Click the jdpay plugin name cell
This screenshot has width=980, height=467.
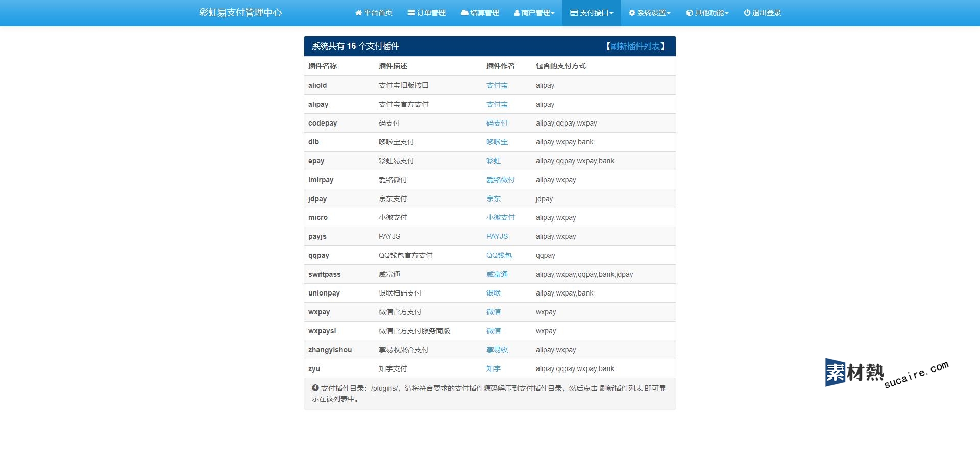click(x=339, y=199)
